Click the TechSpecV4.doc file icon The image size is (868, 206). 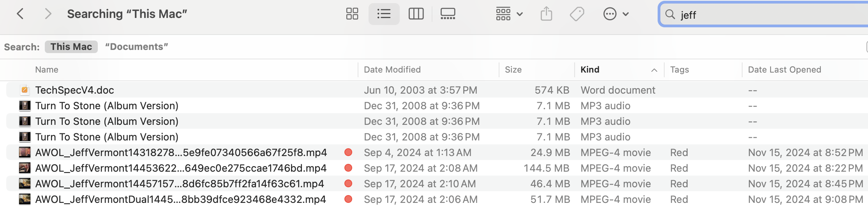click(x=25, y=90)
